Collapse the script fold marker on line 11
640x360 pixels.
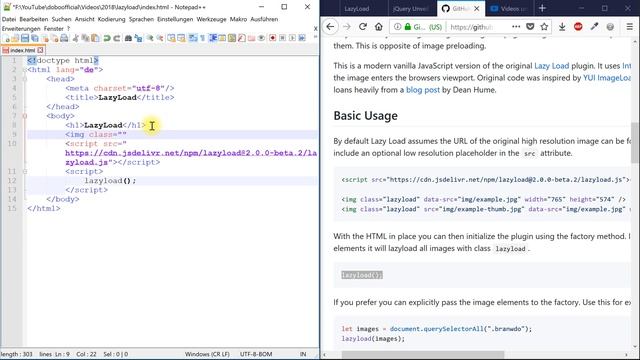(25, 171)
